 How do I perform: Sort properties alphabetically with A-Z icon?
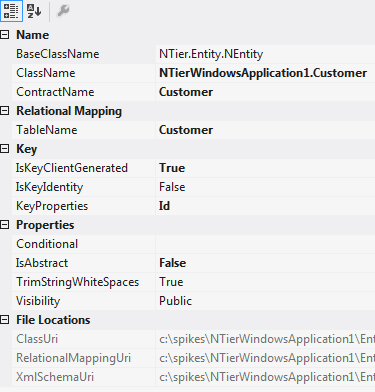pos(34,11)
